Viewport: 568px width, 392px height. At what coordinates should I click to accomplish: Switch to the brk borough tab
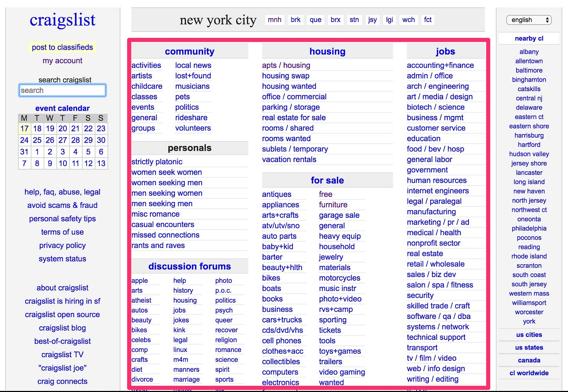click(x=296, y=20)
